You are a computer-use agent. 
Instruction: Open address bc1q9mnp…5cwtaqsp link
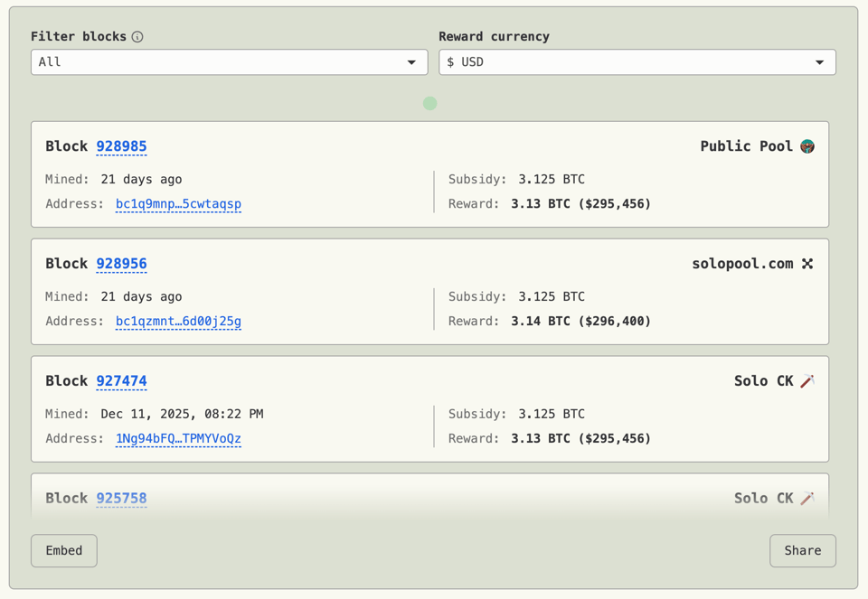(x=178, y=204)
